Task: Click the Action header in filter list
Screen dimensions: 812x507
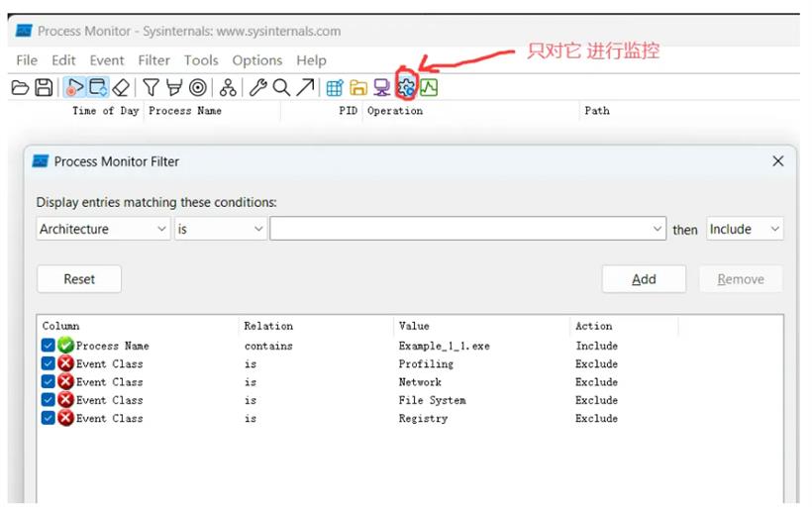Action: 593,326
